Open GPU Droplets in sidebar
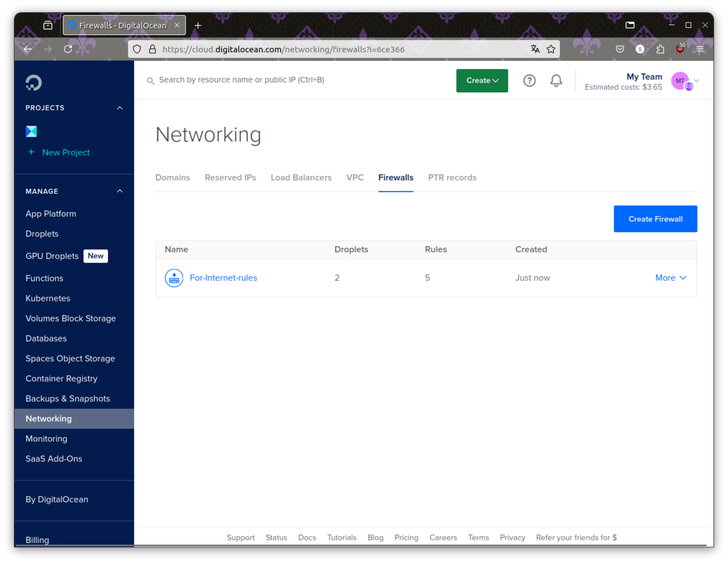Image resolution: width=728 pixels, height=563 pixels. (52, 256)
